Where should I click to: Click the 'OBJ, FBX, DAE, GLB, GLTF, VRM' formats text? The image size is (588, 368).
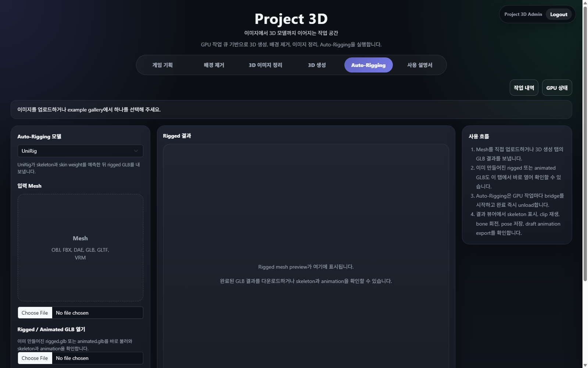coord(80,254)
